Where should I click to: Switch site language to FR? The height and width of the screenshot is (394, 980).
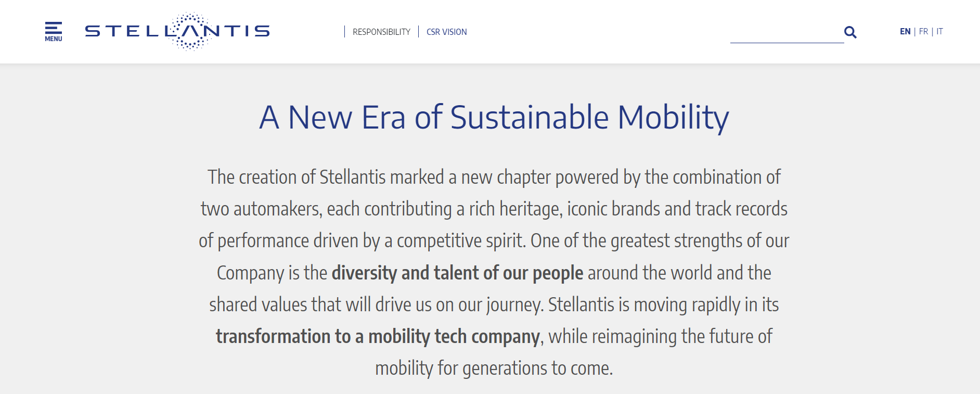(924, 31)
